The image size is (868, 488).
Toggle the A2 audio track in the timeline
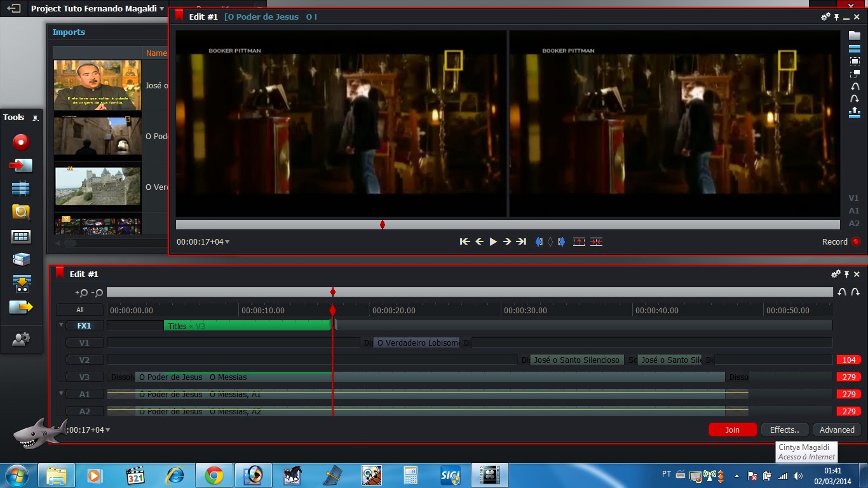point(85,411)
